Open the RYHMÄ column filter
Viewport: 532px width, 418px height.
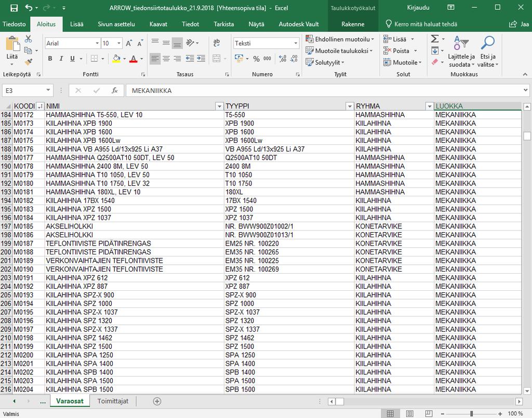430,106
